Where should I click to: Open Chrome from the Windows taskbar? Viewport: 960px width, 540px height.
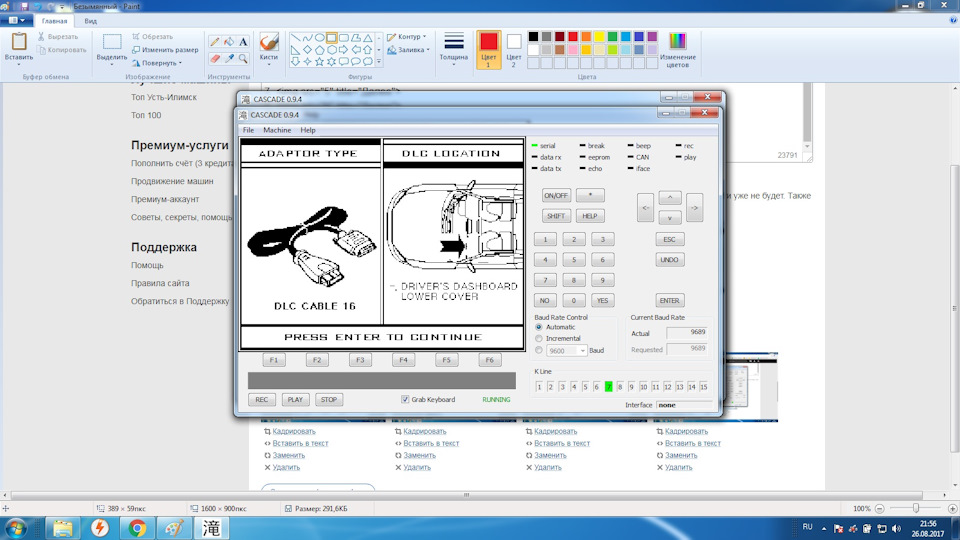coord(137,528)
